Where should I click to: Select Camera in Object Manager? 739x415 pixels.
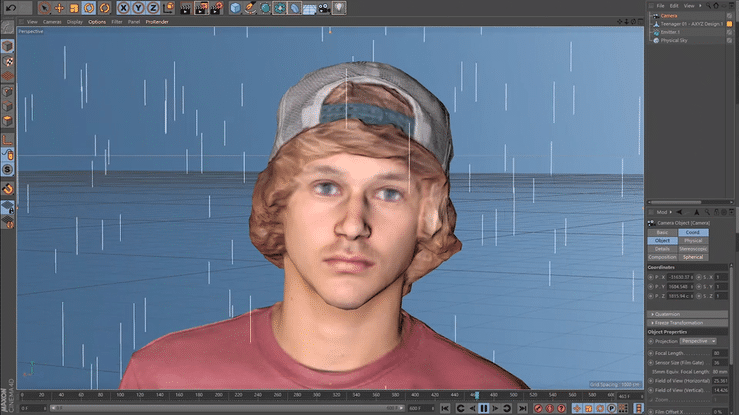click(x=669, y=16)
